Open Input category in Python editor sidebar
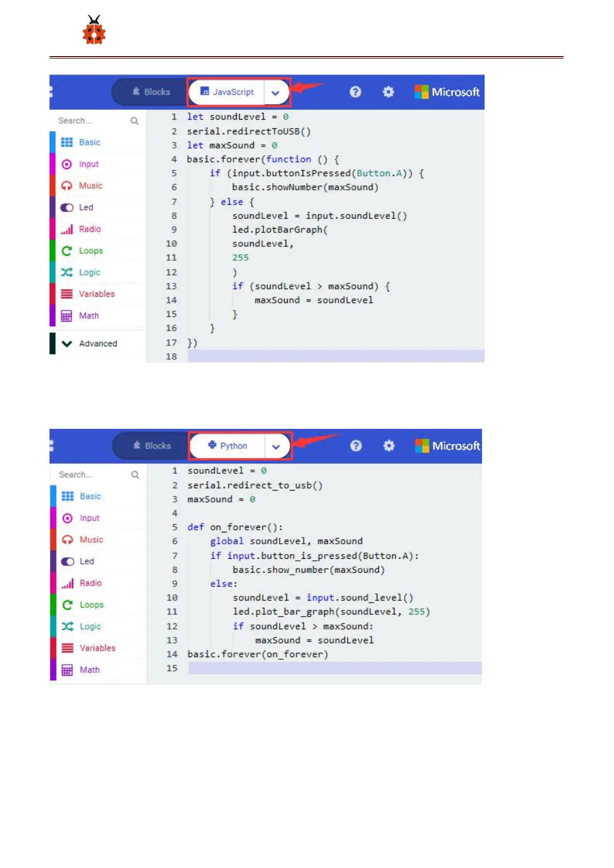Viewport: 614px width, 868px height. (98, 518)
